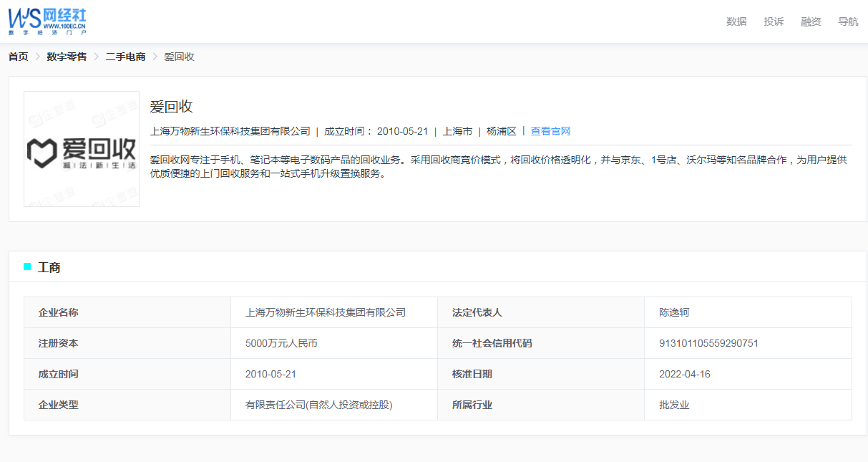
Task: Click the registered capital value 5000万元人民币
Action: coord(281,343)
